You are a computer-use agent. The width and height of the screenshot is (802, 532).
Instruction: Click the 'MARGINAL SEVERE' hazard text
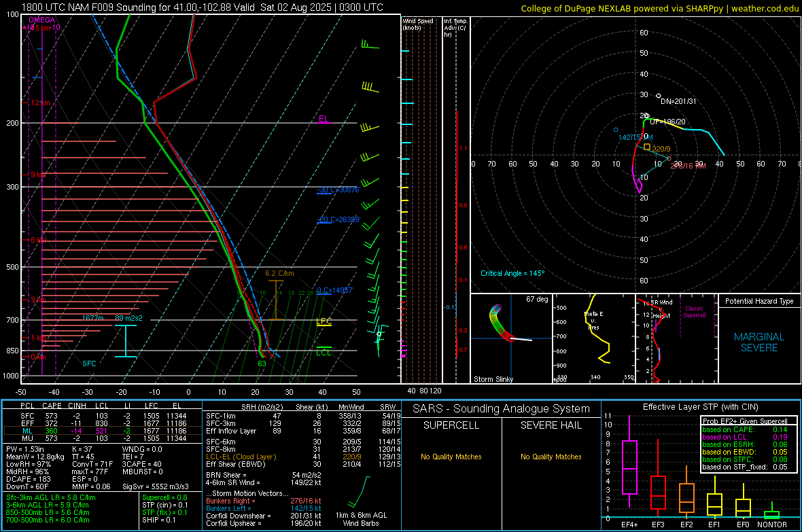[x=759, y=342]
